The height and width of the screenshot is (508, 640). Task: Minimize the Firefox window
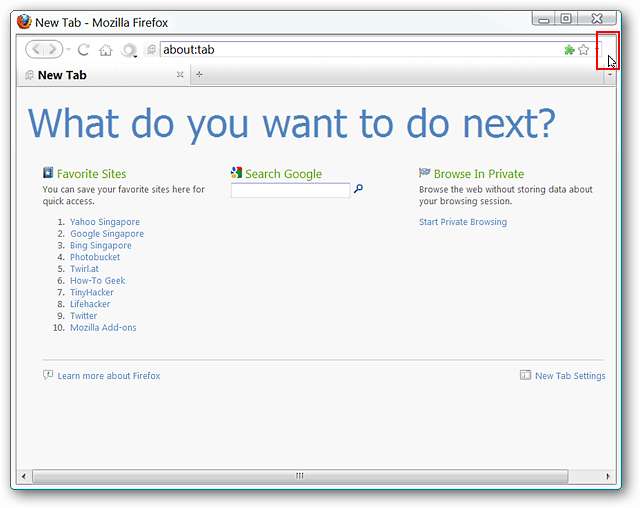(544, 19)
